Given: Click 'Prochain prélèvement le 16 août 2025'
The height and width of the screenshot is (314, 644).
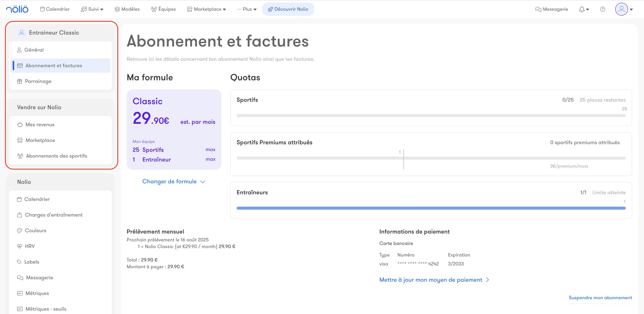Looking at the screenshot, I should point(168,240).
